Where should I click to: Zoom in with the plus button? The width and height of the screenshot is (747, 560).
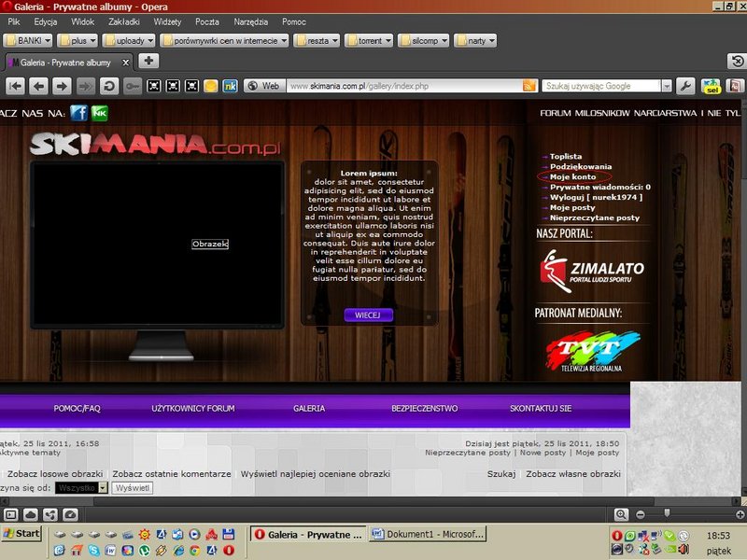coord(740,515)
